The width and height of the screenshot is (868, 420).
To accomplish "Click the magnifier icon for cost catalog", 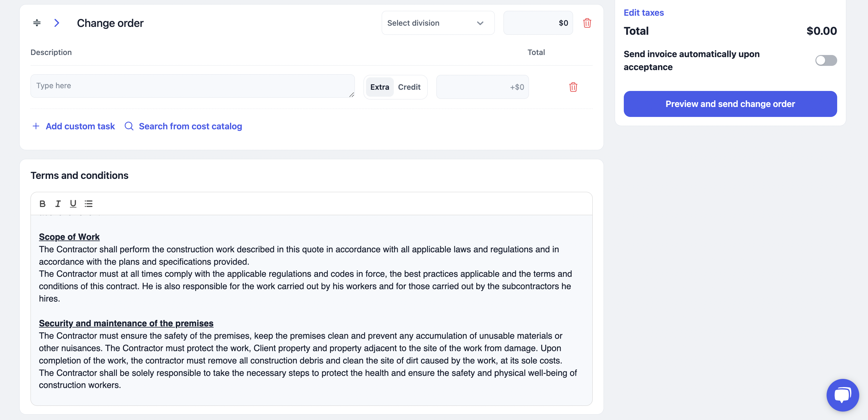I will (129, 126).
